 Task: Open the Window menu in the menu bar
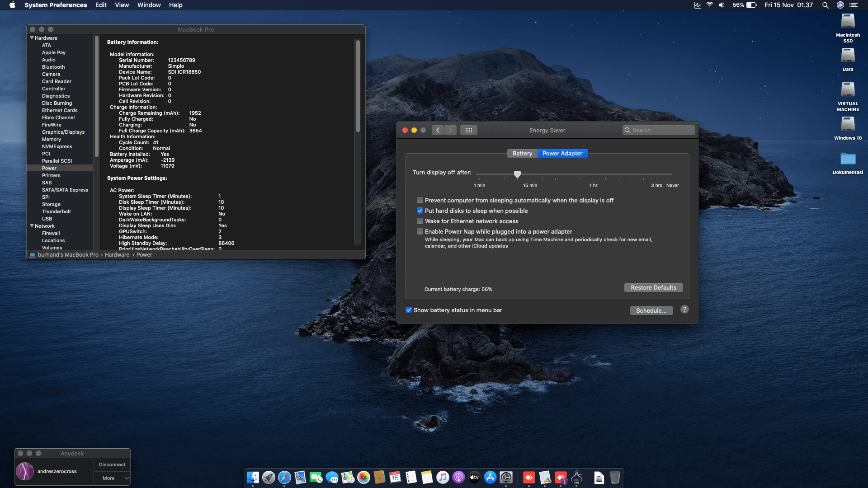tap(149, 5)
